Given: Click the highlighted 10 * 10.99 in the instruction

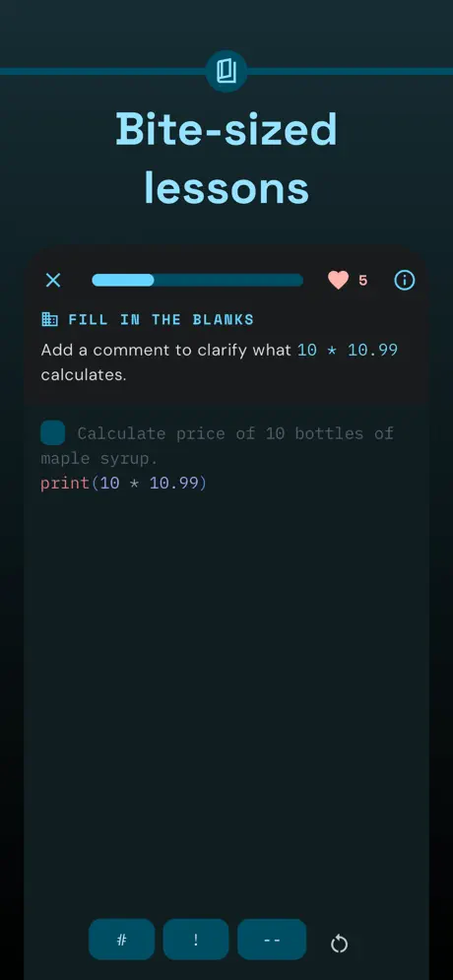Looking at the screenshot, I should point(348,350).
